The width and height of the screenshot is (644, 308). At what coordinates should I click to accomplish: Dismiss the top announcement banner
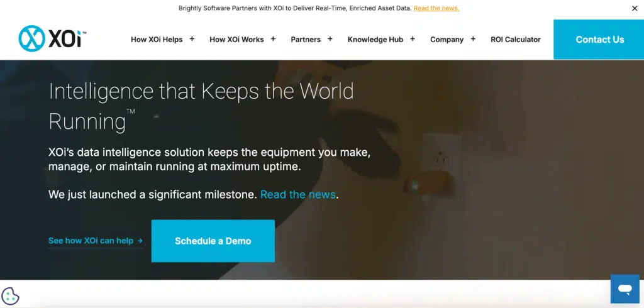[634, 8]
